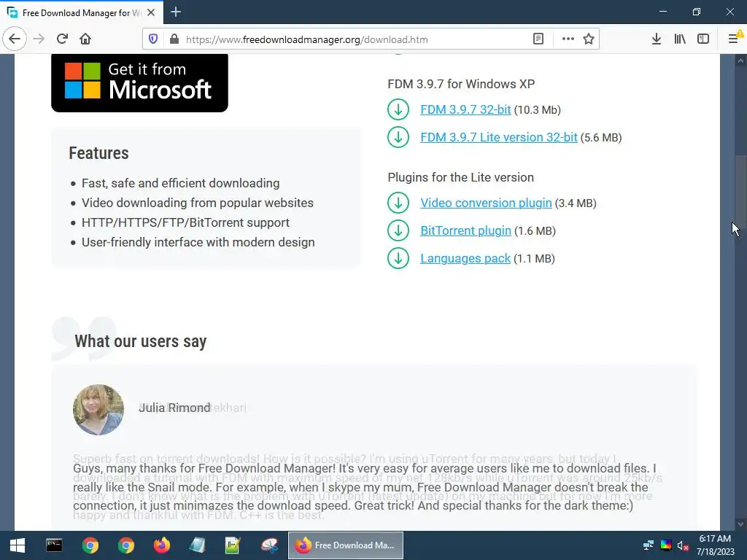This screenshot has height=560, width=747.
Task: Bookmark this page with the star
Action: (589, 39)
